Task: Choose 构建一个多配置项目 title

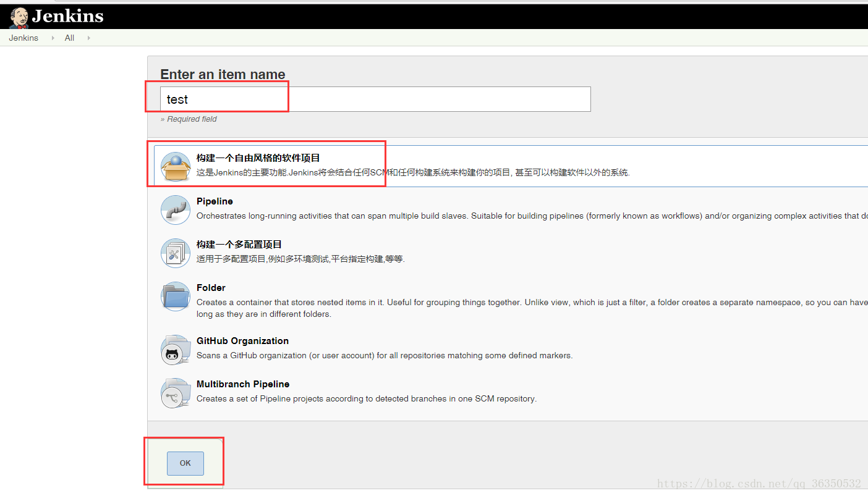Action: pyautogui.click(x=239, y=245)
